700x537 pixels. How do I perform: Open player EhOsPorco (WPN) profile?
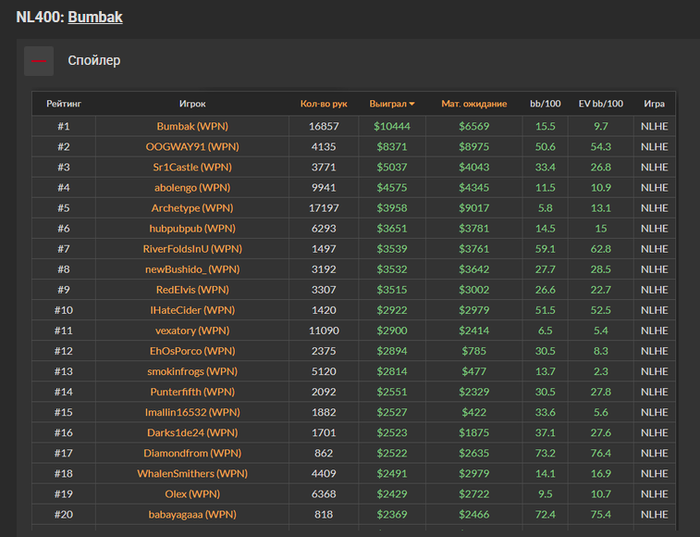click(192, 351)
